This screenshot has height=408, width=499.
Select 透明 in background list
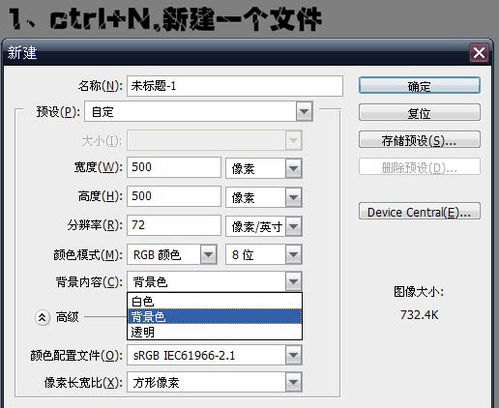point(215,332)
